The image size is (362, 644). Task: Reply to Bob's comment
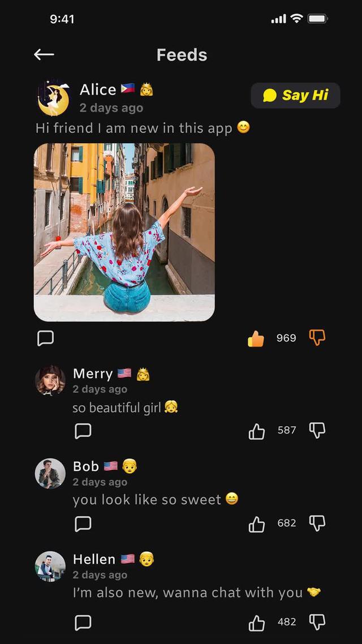(83, 524)
